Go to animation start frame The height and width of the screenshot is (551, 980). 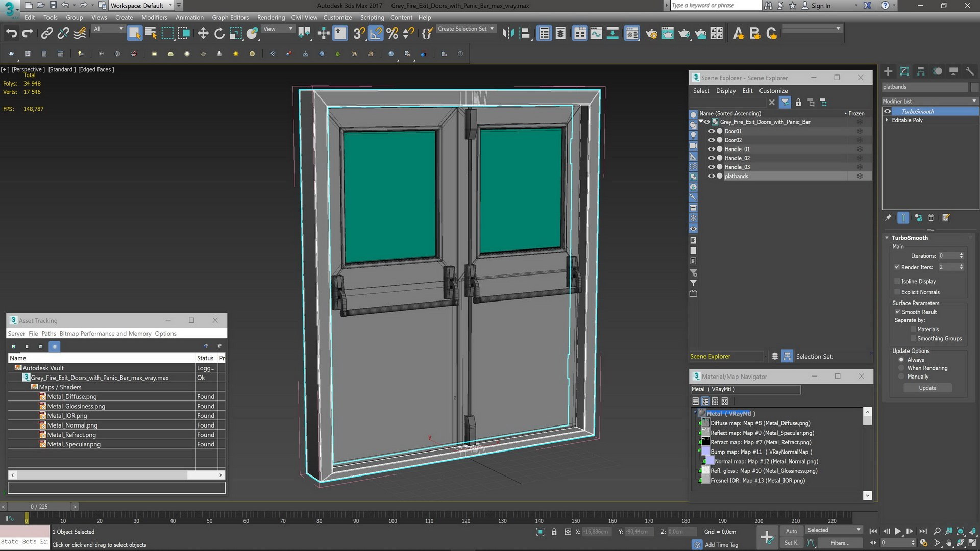click(873, 531)
